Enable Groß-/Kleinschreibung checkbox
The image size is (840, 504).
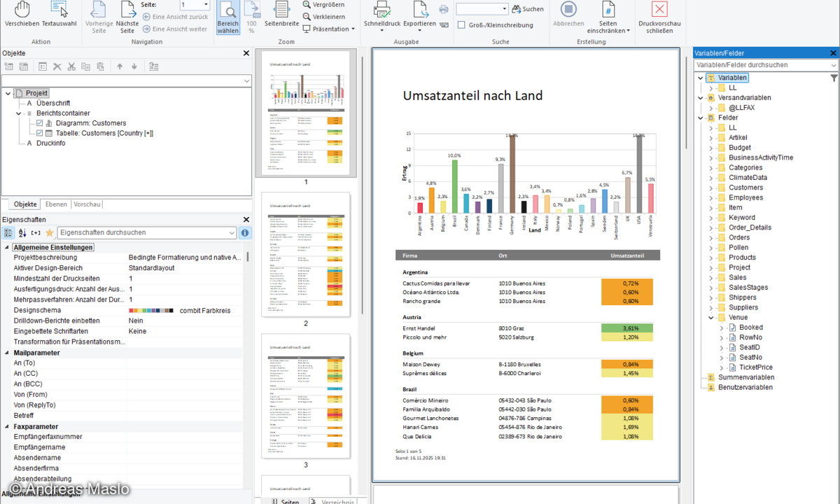coord(462,25)
